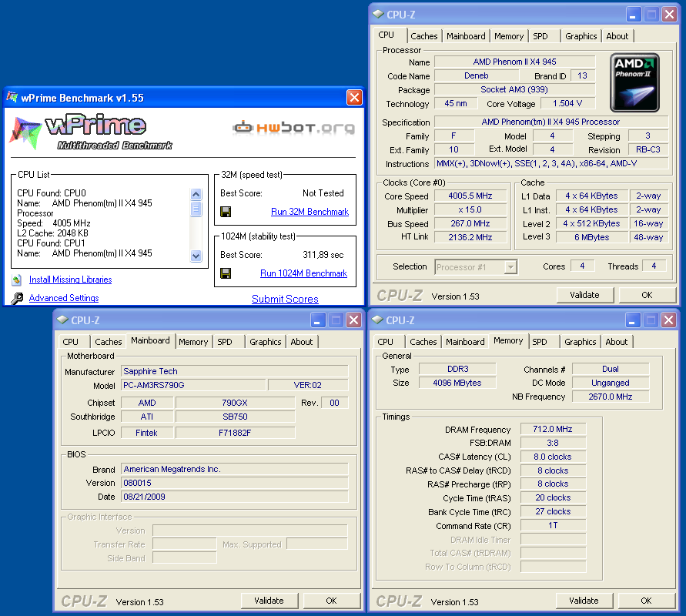686x616 pixels.
Task: Click the Install Missing Libraries icon
Action: click(x=17, y=280)
